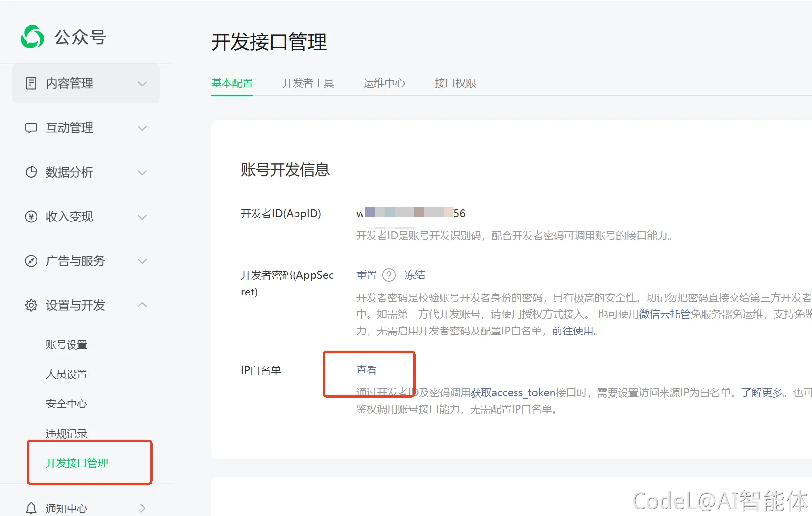
Task: Collapse the 设置与开发 section chevron
Action: coord(142,305)
